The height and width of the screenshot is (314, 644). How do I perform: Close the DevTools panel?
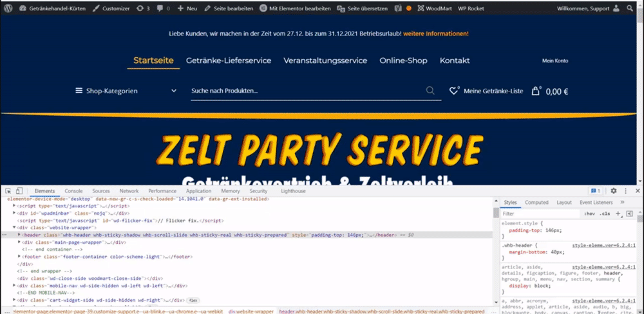point(638,191)
